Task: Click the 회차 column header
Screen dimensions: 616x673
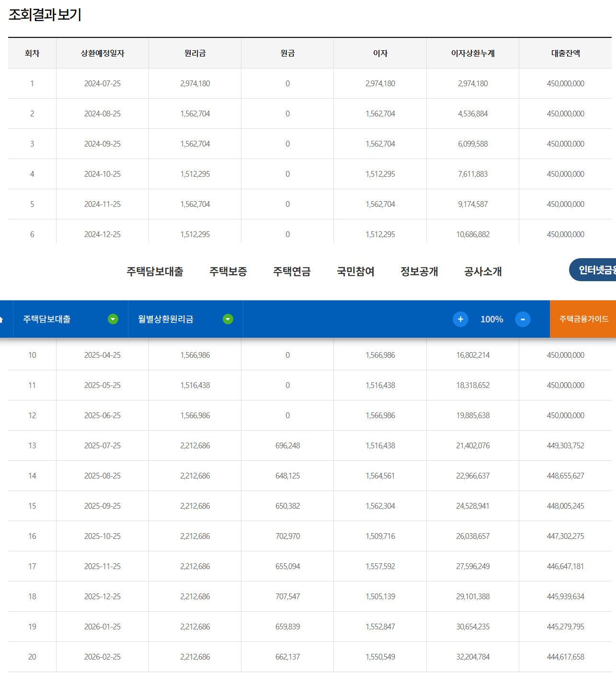Action: click(32, 53)
